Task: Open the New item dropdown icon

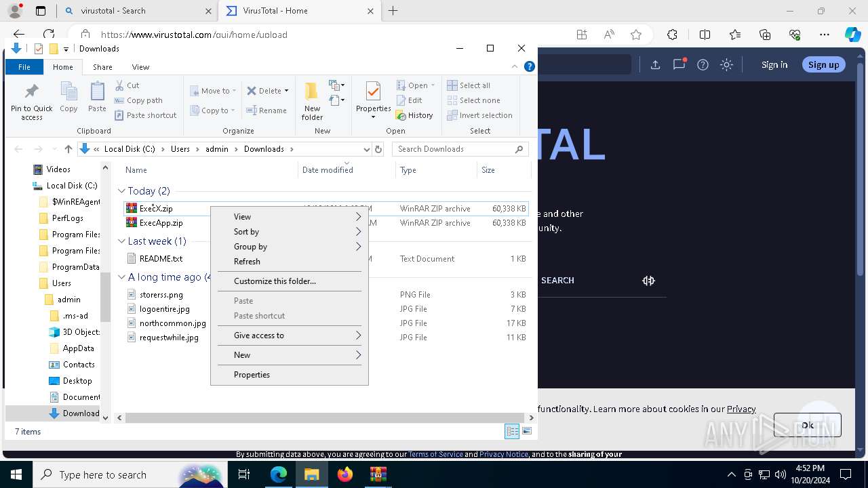Action: coord(337,85)
